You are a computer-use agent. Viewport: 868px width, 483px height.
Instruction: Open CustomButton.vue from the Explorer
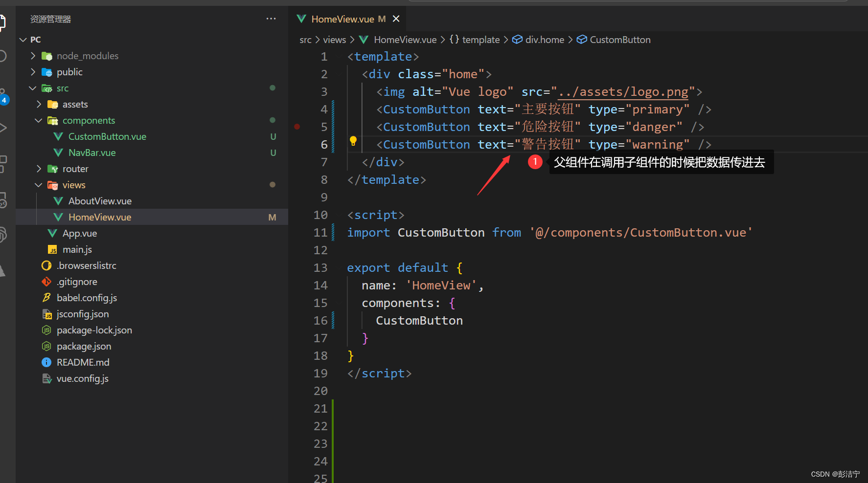107,136
